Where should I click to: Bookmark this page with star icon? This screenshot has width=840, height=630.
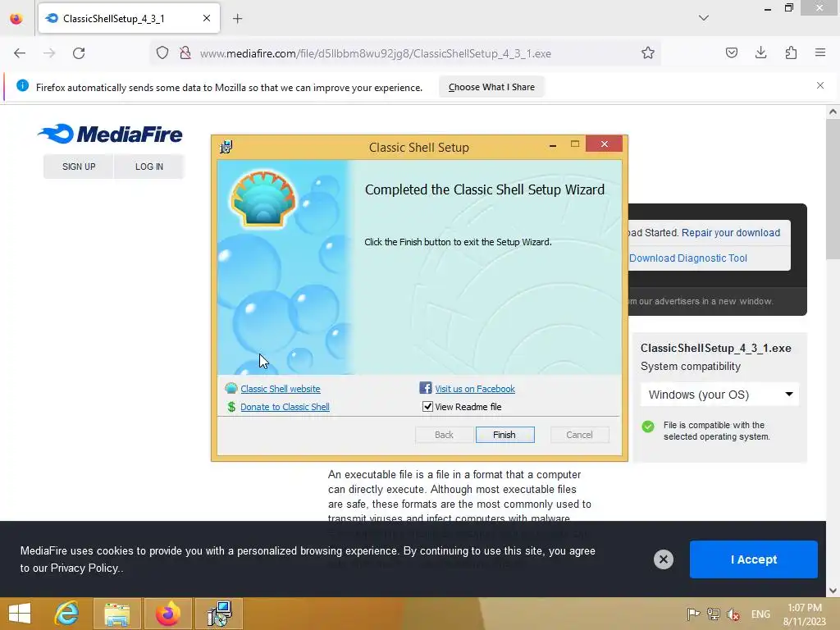(x=648, y=53)
